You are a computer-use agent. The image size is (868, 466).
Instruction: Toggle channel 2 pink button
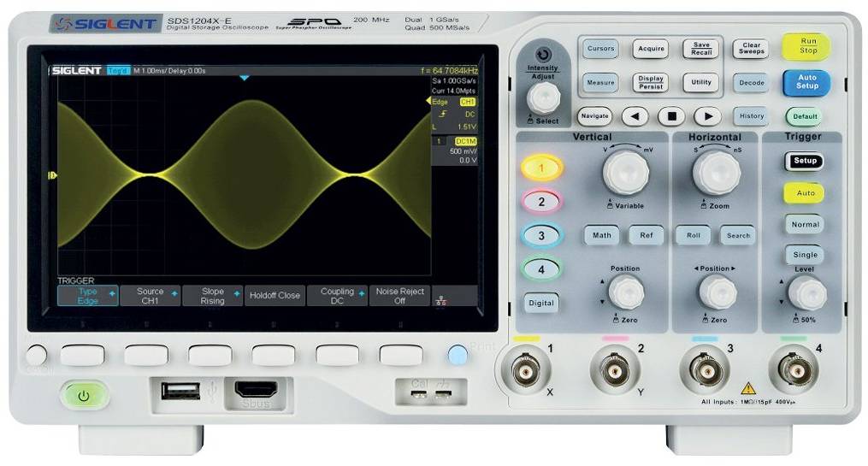(x=541, y=202)
